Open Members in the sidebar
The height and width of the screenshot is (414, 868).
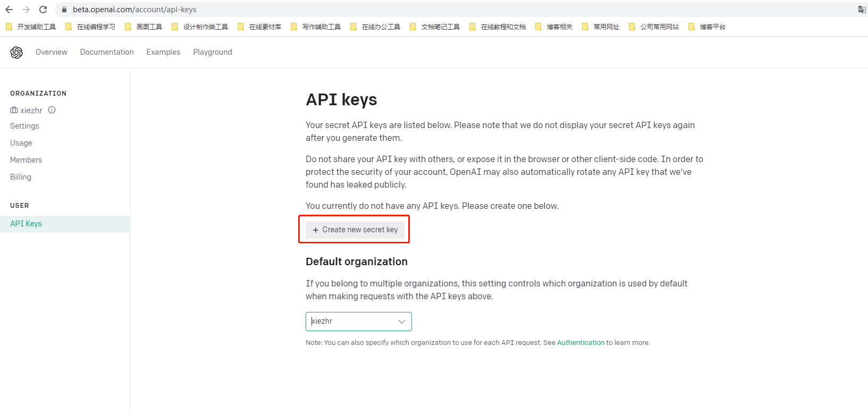(26, 160)
